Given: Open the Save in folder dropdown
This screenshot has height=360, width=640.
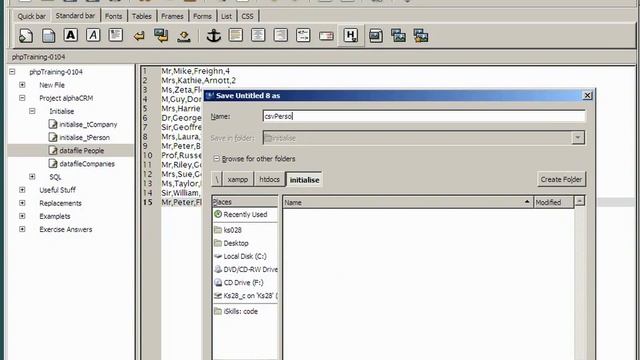Looking at the screenshot, I should coord(578,138).
